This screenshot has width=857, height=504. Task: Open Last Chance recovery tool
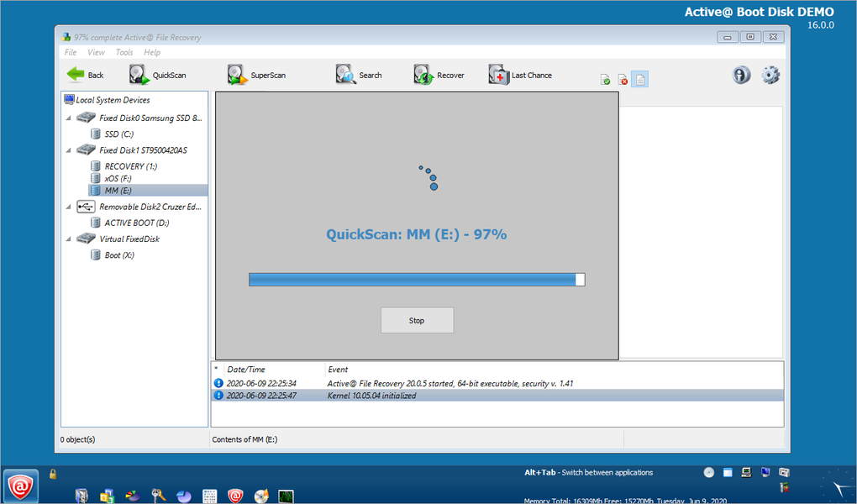click(x=520, y=75)
